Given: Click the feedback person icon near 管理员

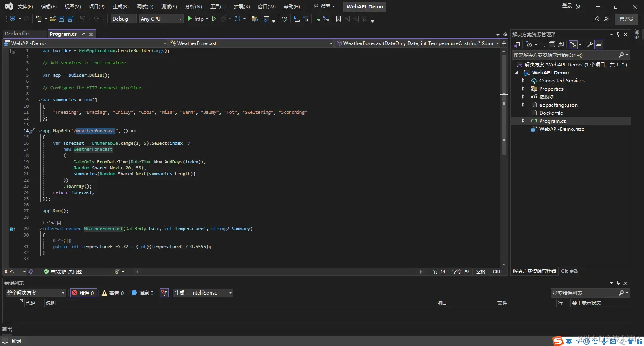Looking at the screenshot, I should [607, 19].
